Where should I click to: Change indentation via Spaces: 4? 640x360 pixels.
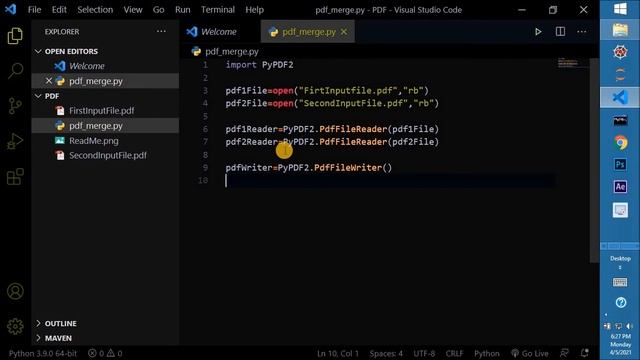[386, 353]
